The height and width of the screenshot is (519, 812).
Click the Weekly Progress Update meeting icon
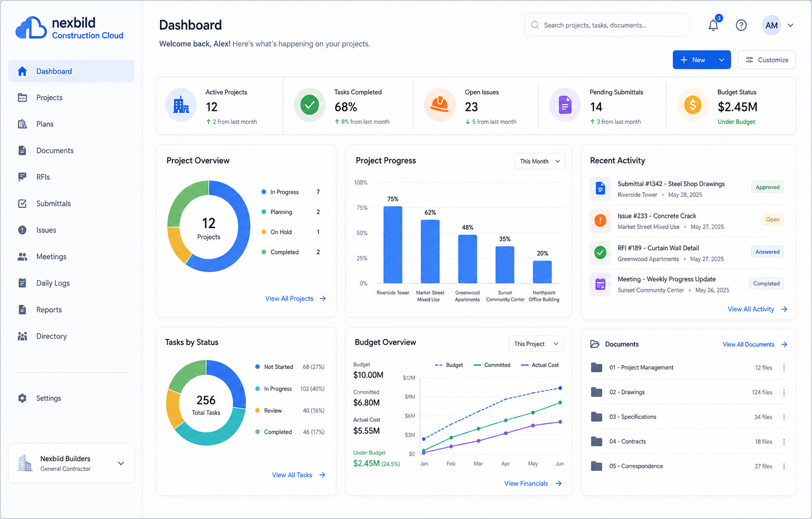(x=600, y=284)
